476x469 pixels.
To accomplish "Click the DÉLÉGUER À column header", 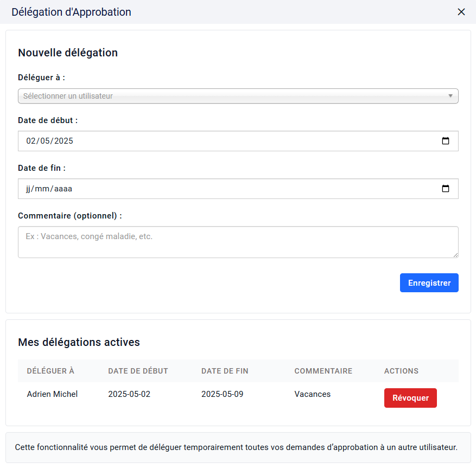I will 50,371.
